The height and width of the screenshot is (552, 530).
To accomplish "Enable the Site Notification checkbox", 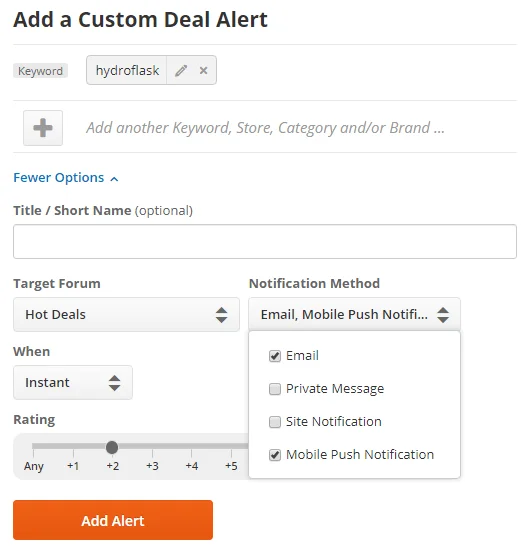I will pyautogui.click(x=275, y=422).
